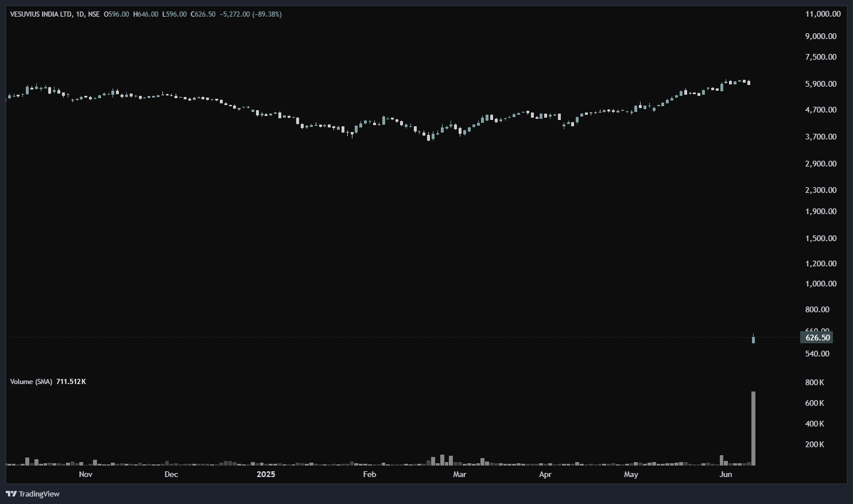This screenshot has width=853, height=504.
Task: Click the 7,500.00 price axis label
Action: [x=821, y=57]
